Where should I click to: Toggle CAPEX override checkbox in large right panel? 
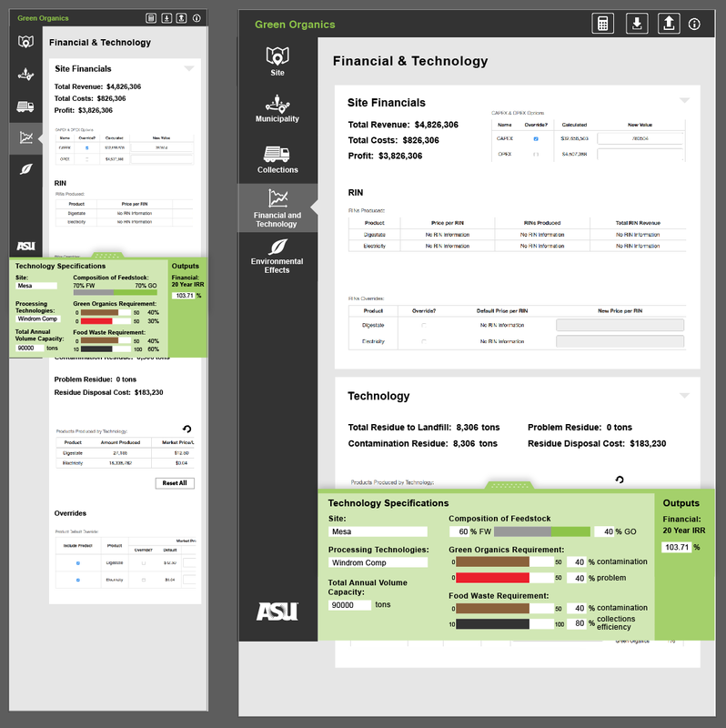[x=536, y=138]
